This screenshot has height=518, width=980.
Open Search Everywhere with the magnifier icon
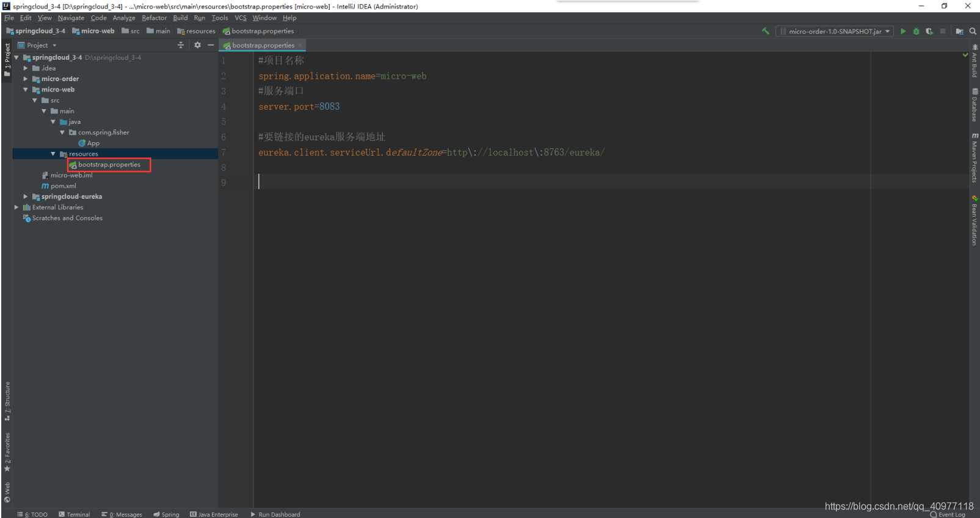(x=973, y=31)
